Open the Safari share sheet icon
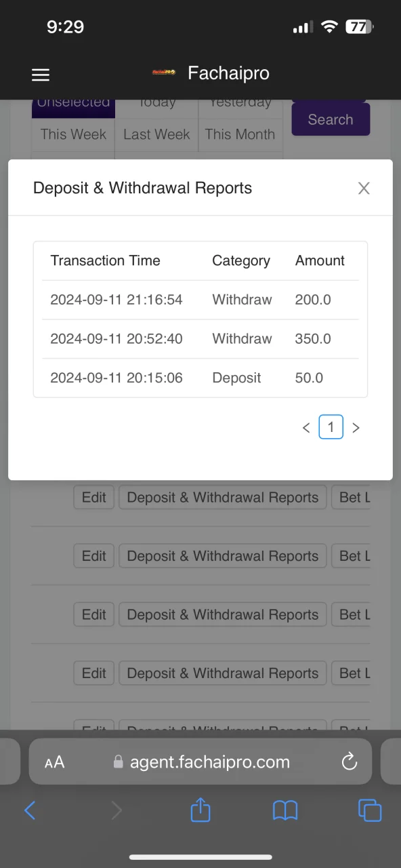401x868 pixels. [x=200, y=809]
